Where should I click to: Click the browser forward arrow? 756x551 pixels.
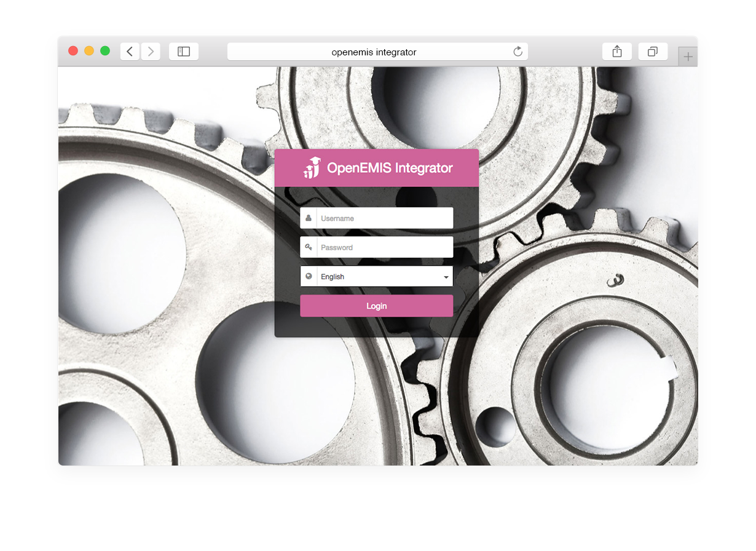(x=151, y=52)
